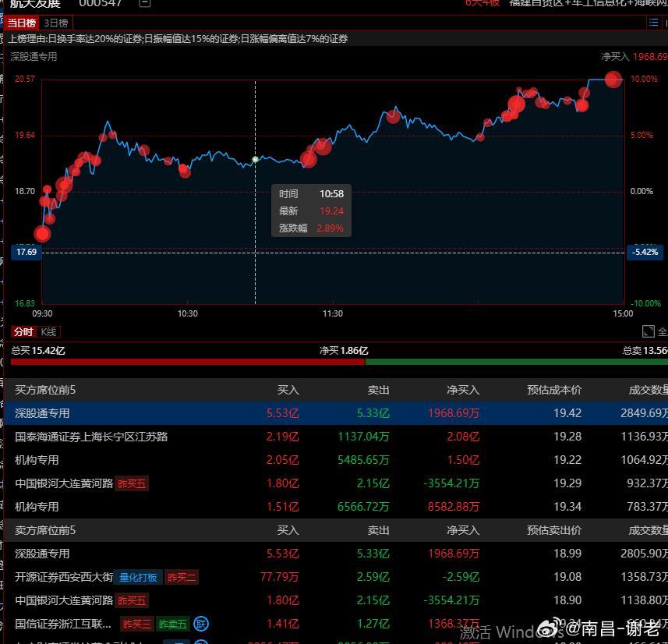Click the fullscreen expand icon below chart
668x644 pixels.
click(648, 331)
